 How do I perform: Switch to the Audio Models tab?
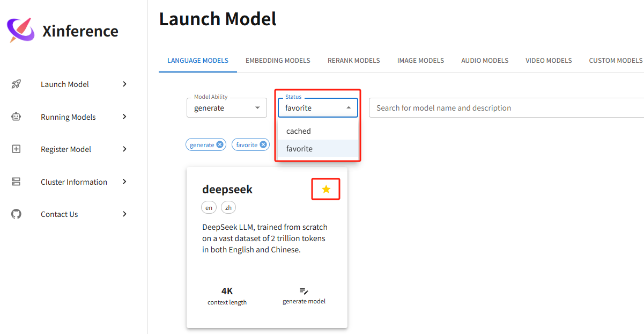pos(485,61)
